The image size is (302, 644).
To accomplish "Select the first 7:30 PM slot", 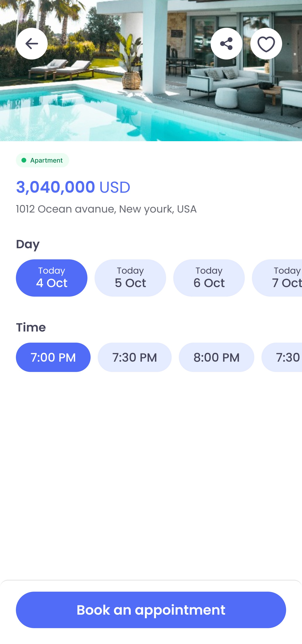I will 135,357.
